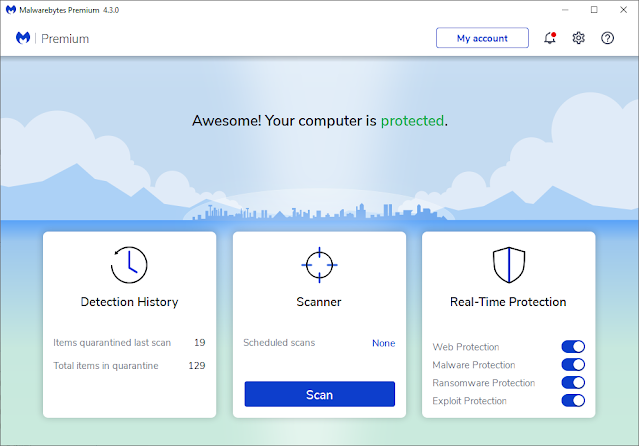Screen dimensions: 639x446
Task: Click the Malwarebytes title bar app icon
Action: coord(11,10)
